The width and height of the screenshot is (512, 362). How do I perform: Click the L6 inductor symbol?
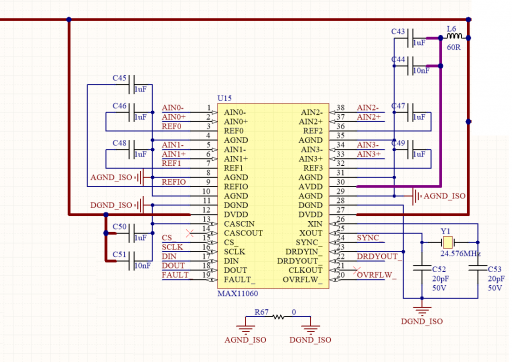(x=454, y=36)
